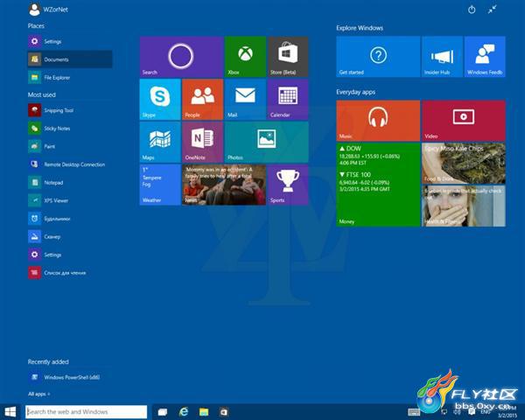Image resolution: width=525 pixels, height=420 pixels.
Task: Open the Music tile with headphones icon
Action: (x=378, y=120)
